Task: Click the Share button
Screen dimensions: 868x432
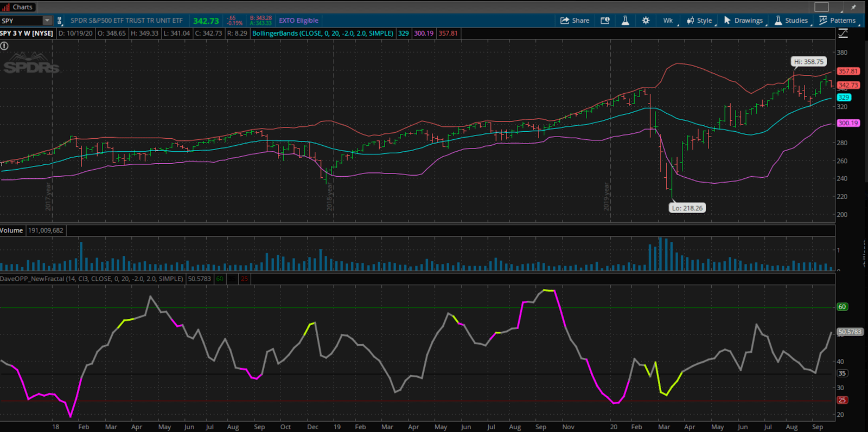Action: click(x=575, y=21)
